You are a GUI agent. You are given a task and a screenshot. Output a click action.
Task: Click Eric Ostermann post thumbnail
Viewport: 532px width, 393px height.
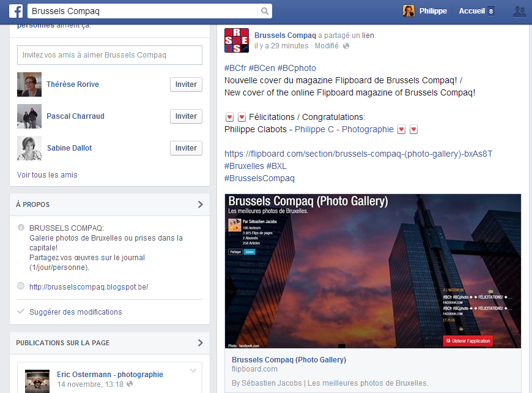[x=37, y=381]
